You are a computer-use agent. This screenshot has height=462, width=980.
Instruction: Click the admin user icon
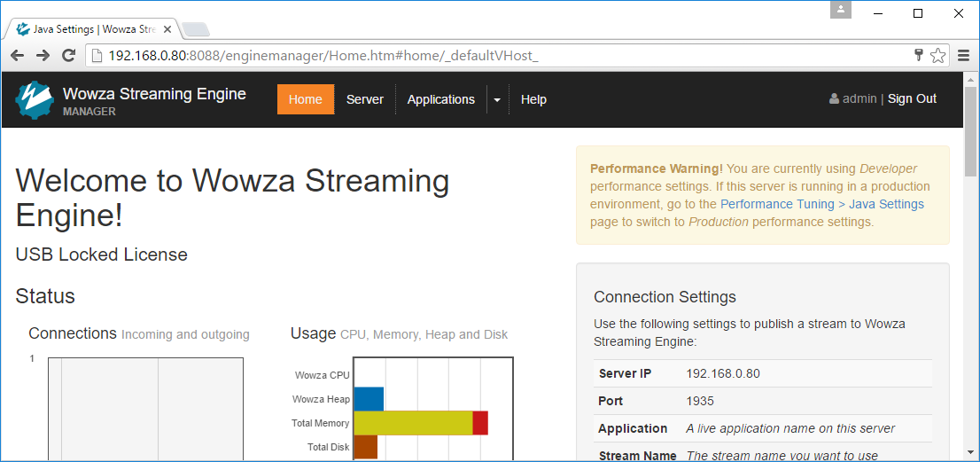[834, 98]
